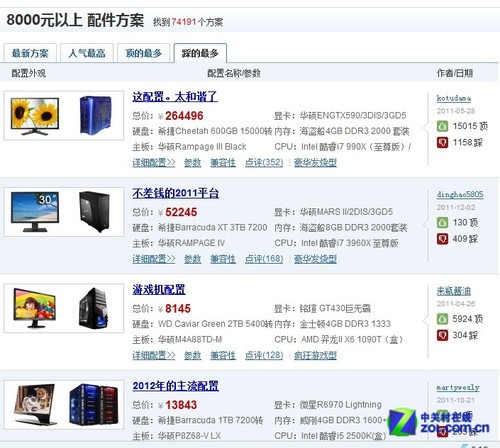
Task: Expand 详细配置>> for the 游戏机配置 build
Action: 154,355
